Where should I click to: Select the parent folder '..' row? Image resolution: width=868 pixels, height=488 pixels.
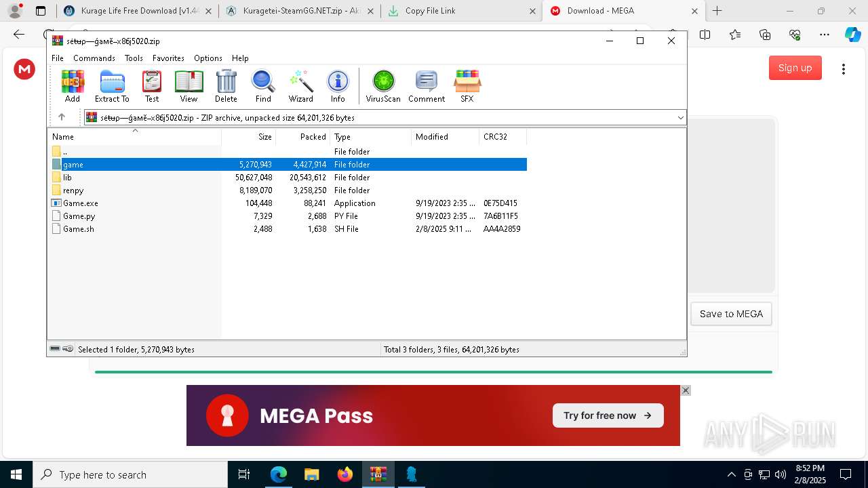[288, 152]
